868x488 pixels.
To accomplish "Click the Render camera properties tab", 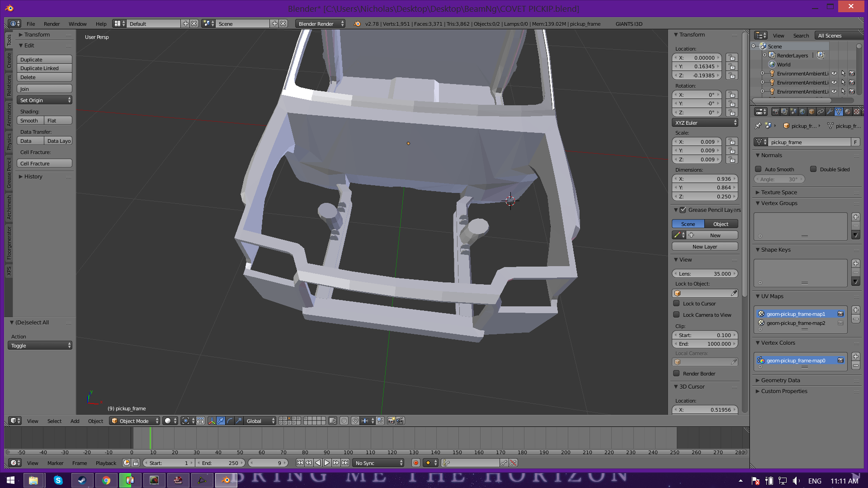I will tap(776, 112).
